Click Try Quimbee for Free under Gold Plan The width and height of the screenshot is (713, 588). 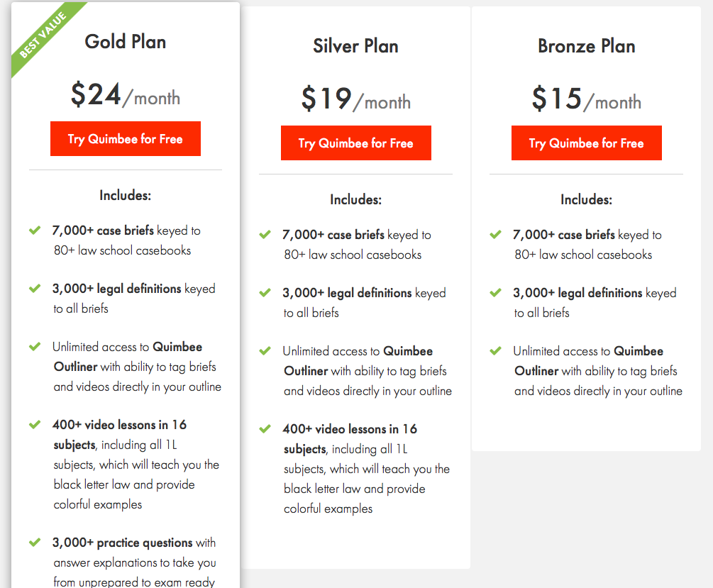(x=125, y=138)
